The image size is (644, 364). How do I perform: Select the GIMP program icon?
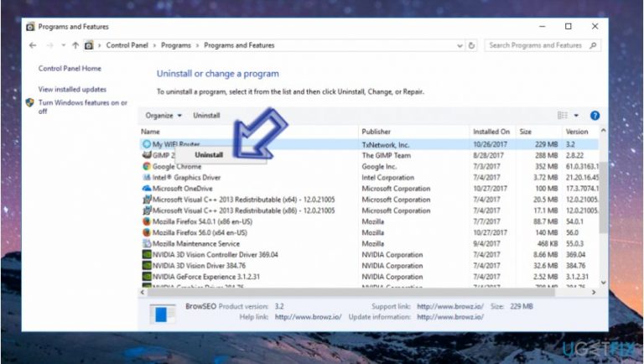click(x=147, y=155)
